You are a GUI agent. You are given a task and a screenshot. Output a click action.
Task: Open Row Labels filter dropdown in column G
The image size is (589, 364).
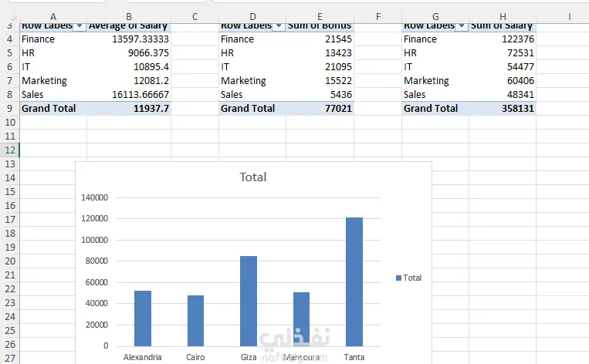click(x=462, y=26)
